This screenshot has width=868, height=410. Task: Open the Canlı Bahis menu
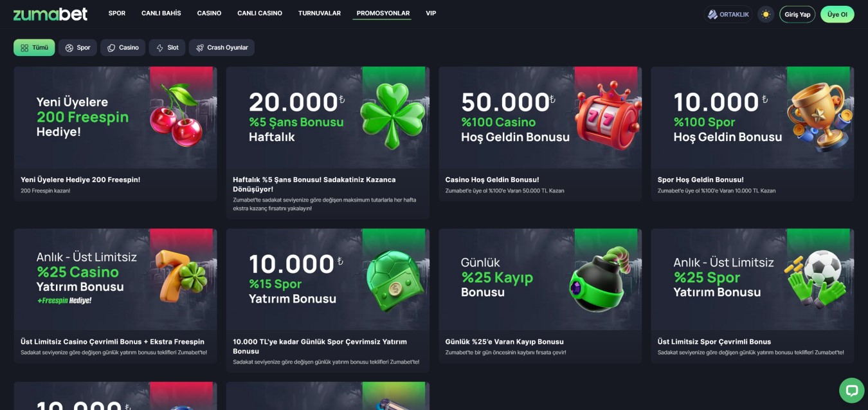(x=161, y=14)
